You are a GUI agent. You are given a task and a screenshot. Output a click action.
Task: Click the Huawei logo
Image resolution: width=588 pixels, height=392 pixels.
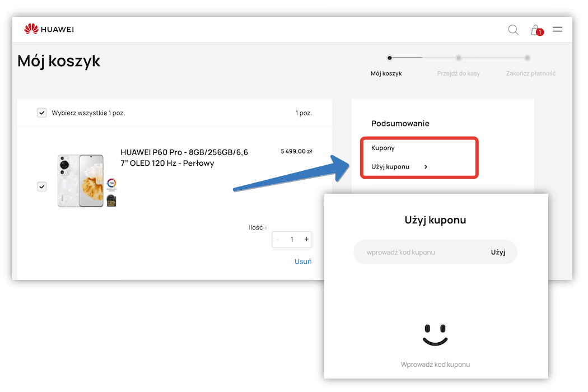(x=49, y=29)
